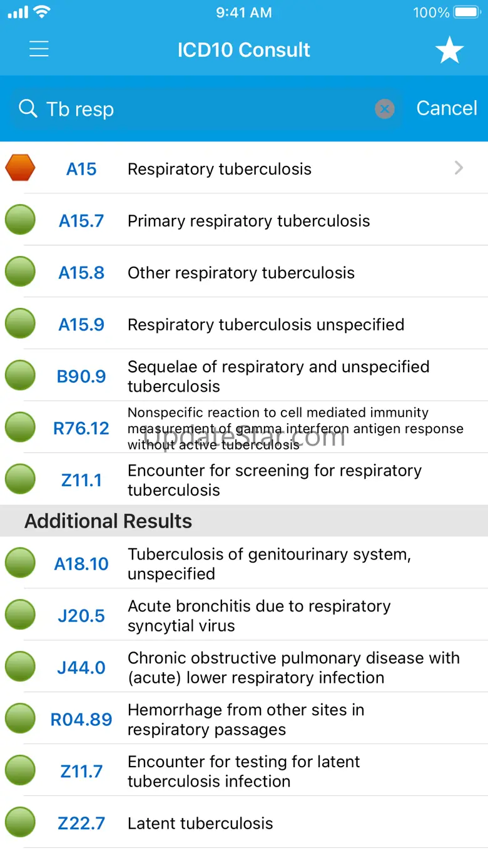
Task: Choose J20.5 acute bronchitis entry
Action: pyautogui.click(x=259, y=616)
